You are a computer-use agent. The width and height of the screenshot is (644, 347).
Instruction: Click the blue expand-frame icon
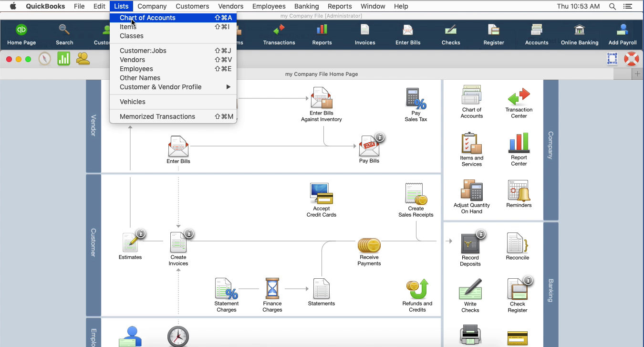coord(613,59)
